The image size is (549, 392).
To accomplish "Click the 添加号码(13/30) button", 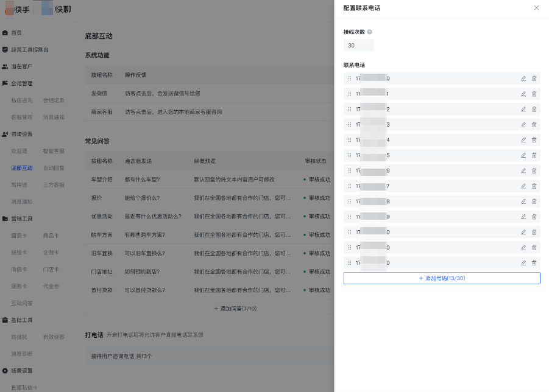I will (x=442, y=278).
